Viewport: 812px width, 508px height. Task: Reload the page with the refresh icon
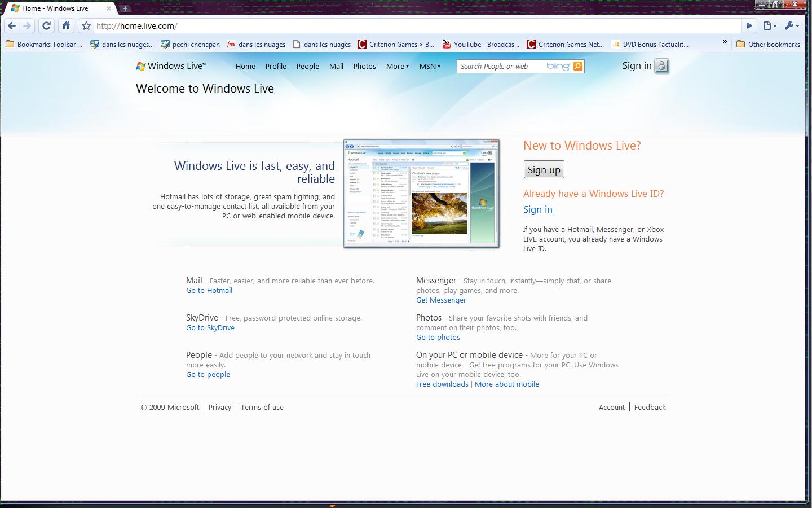(47, 25)
